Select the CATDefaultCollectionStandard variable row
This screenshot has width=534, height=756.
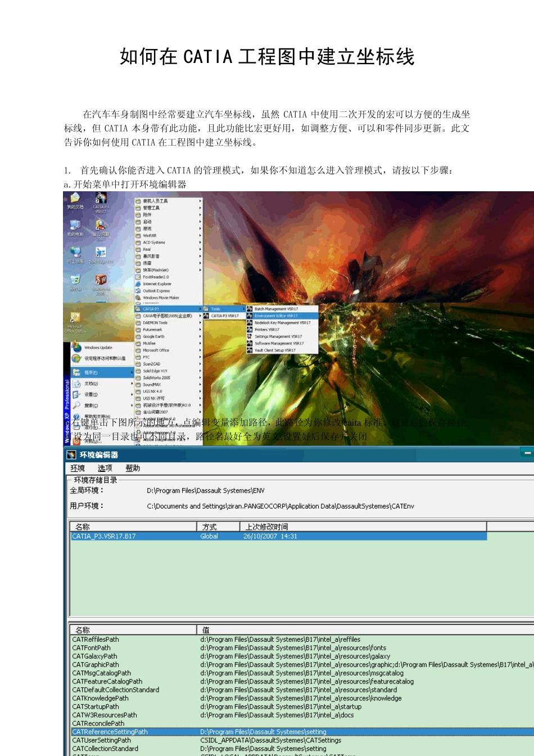pos(302,690)
